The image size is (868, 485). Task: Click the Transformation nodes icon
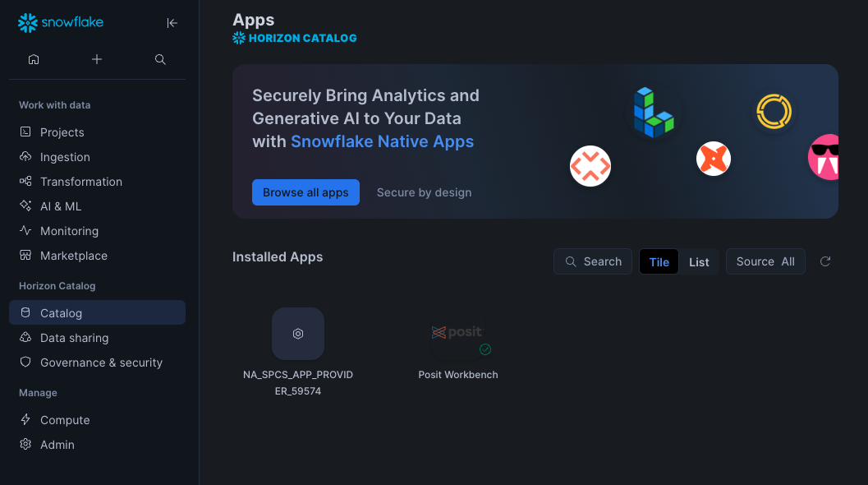pos(25,181)
